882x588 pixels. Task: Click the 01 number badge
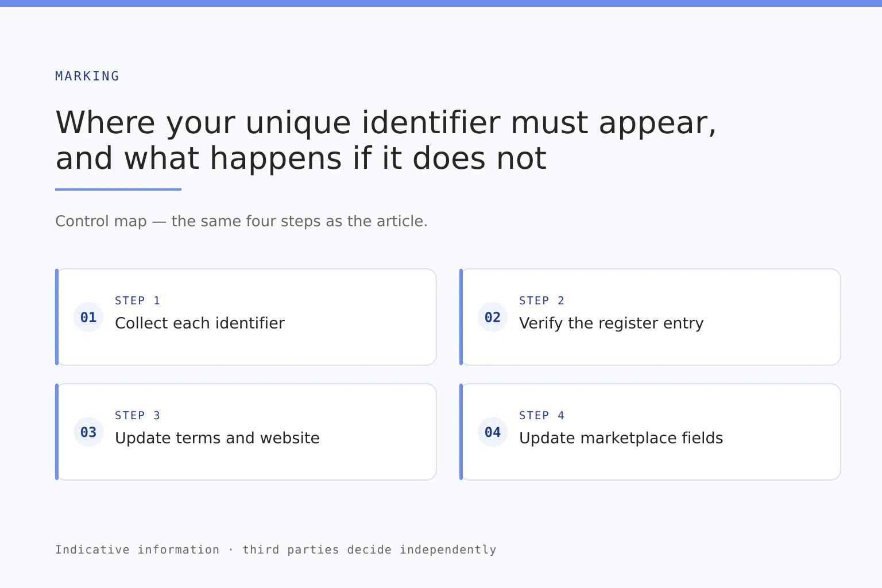point(88,317)
